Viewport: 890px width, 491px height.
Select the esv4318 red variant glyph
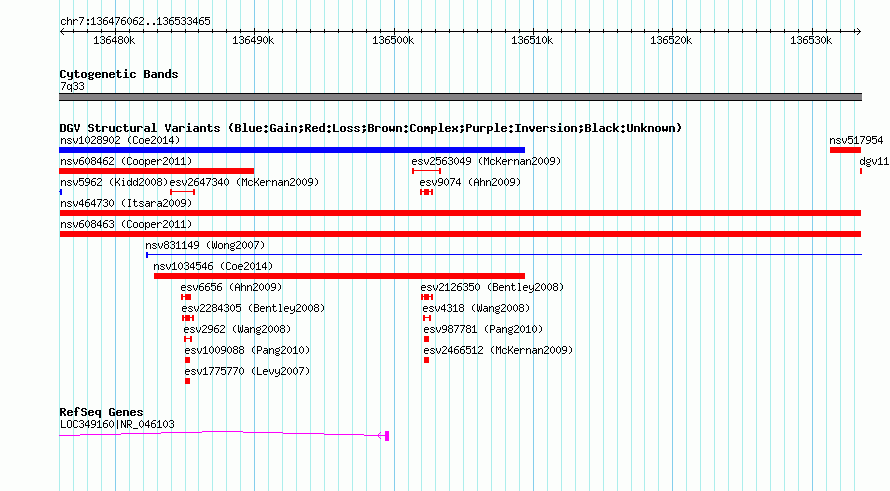pyautogui.click(x=427, y=318)
